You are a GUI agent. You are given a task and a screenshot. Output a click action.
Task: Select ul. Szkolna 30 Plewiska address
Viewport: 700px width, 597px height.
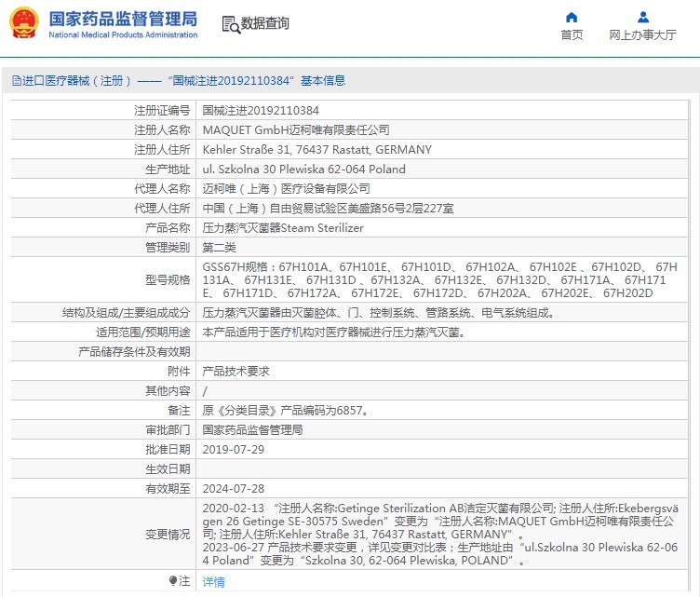tap(304, 170)
